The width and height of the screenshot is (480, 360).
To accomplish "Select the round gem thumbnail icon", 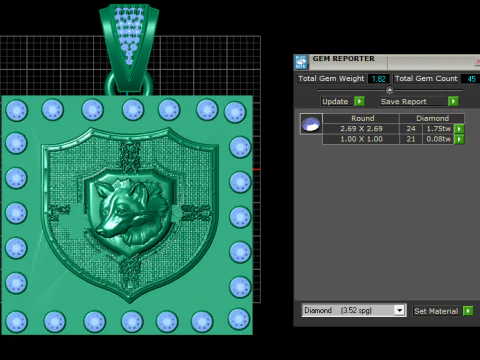I will [311, 124].
